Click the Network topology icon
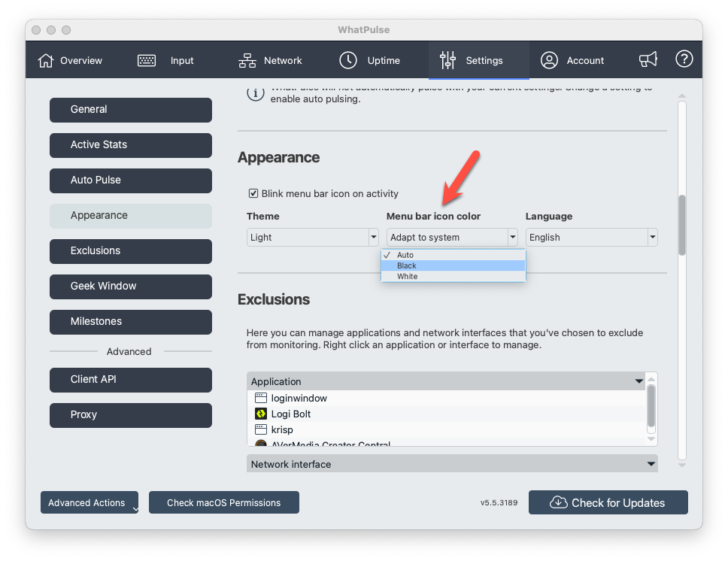Image resolution: width=728 pixels, height=561 pixels. [247, 60]
